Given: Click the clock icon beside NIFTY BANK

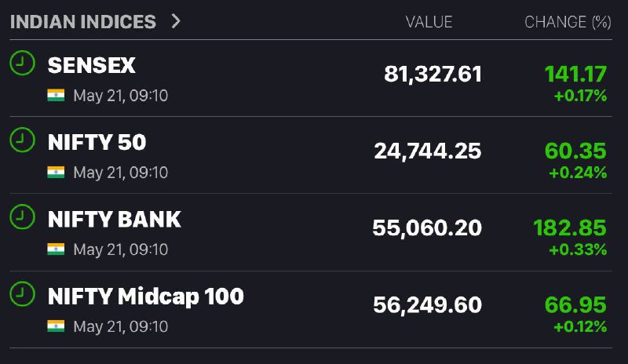Looking at the screenshot, I should coord(23,217).
